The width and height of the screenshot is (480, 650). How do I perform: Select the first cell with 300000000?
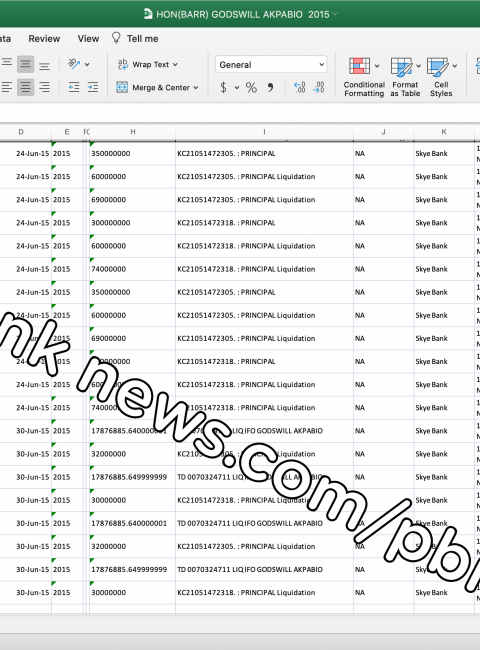[x=132, y=223]
